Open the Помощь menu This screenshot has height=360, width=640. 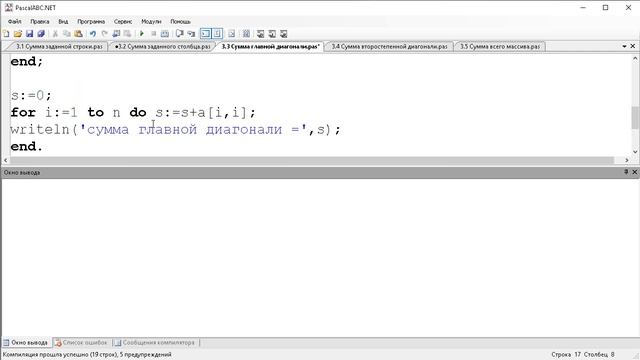coord(180,21)
